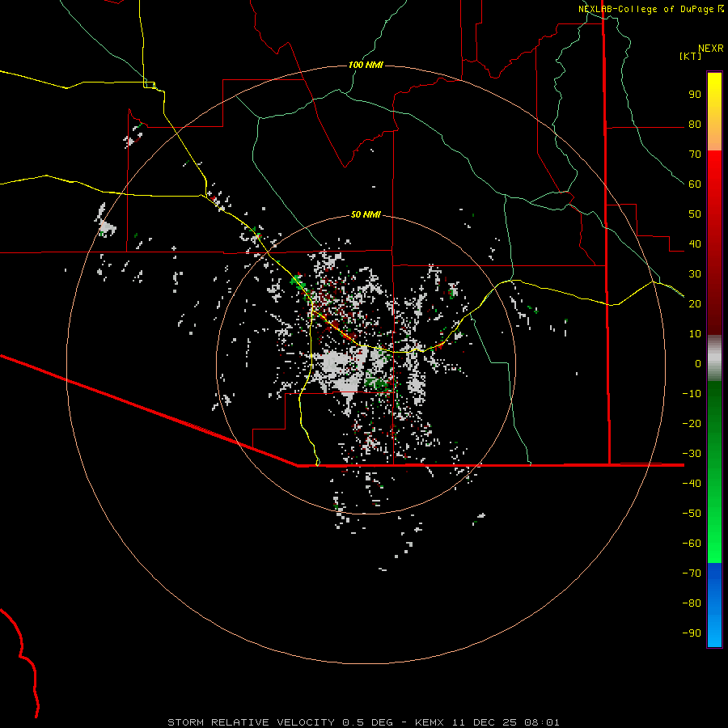Click the 0.5 DEG elevation text
This screenshot has width=728, height=728.
pyautogui.click(x=368, y=722)
